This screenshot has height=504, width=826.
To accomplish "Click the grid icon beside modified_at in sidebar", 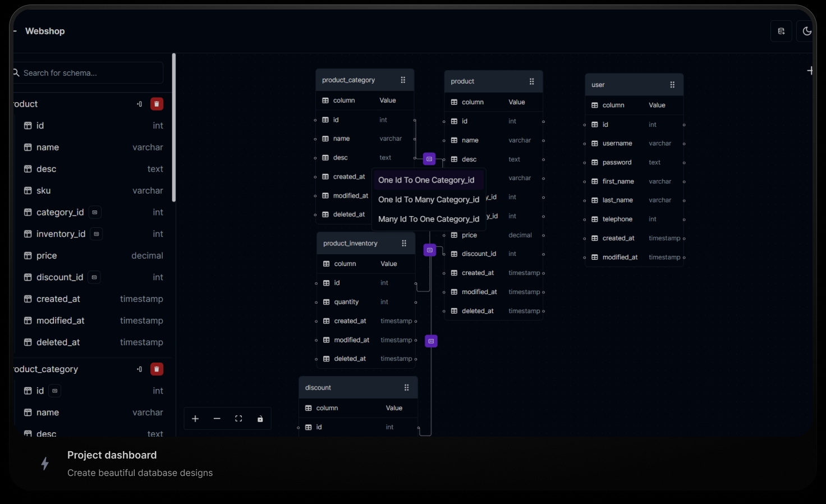I will [27, 320].
